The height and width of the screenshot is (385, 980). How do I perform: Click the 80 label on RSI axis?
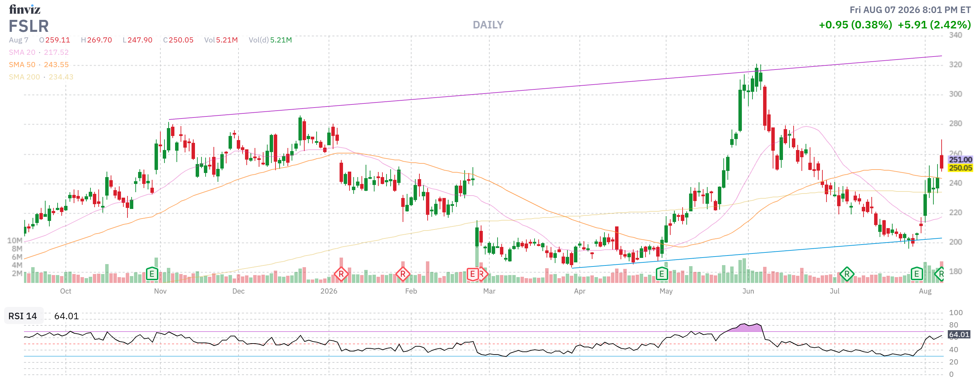coord(953,325)
